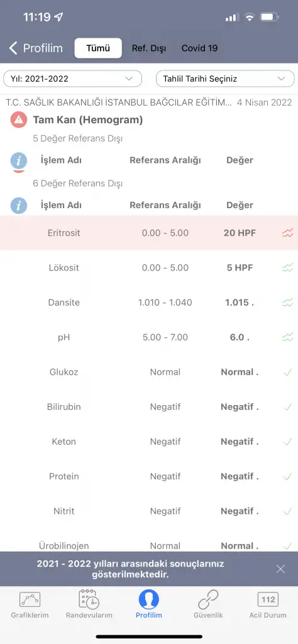Screen dimensions: 298x644
Task: Go back to Profilim
Action: click(36, 48)
